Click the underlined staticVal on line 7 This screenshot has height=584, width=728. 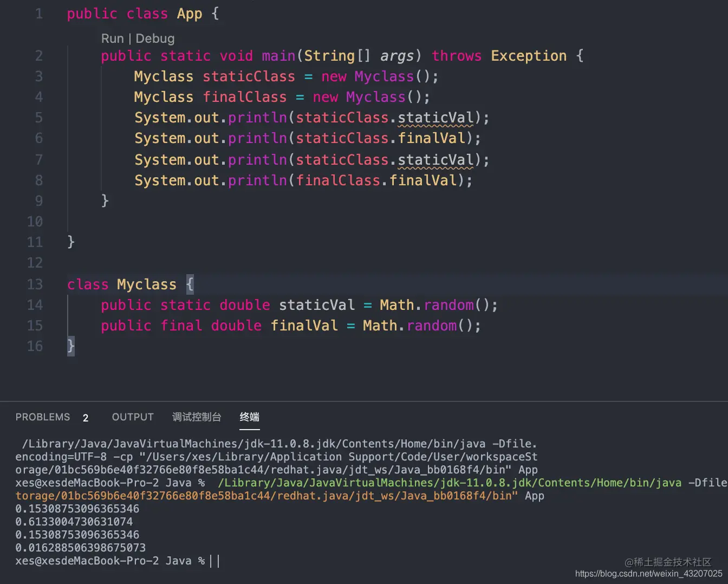(x=436, y=160)
